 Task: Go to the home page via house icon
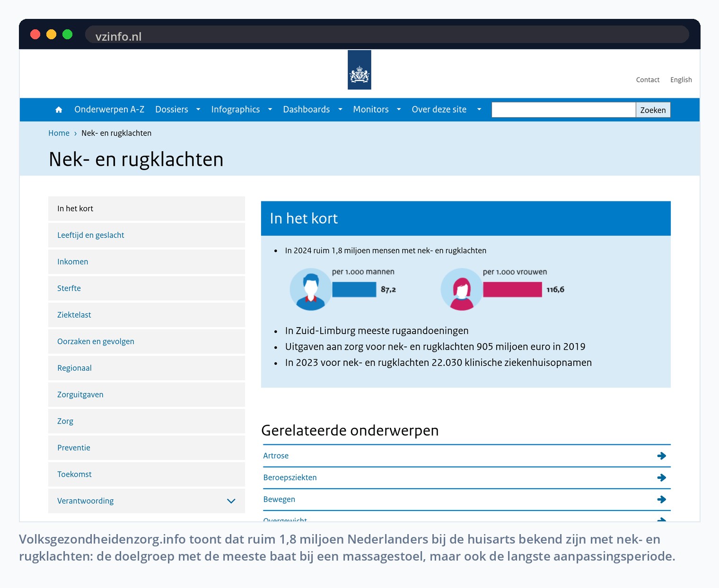[59, 110]
